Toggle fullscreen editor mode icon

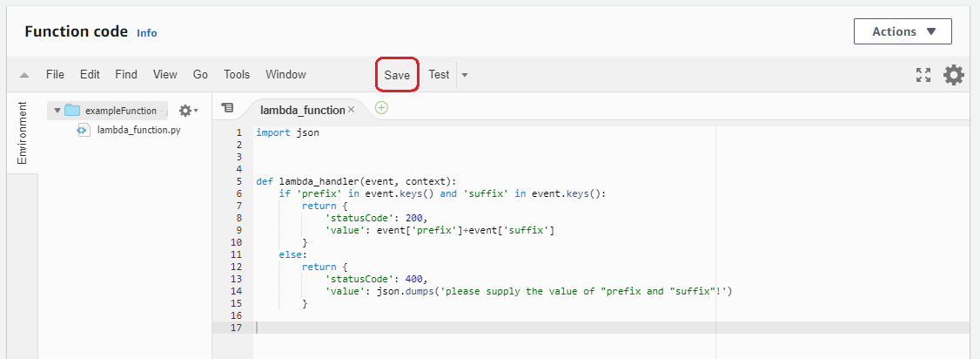(x=923, y=75)
